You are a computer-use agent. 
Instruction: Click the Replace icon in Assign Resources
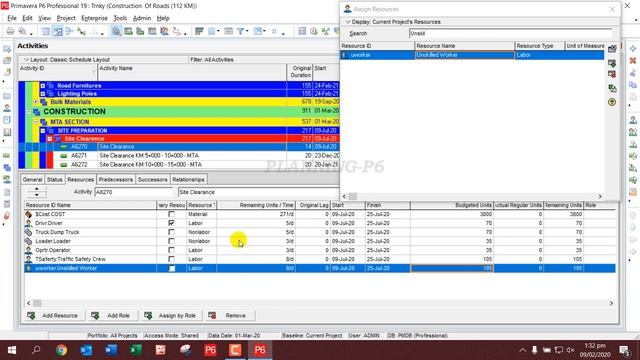pyautogui.click(x=612, y=88)
